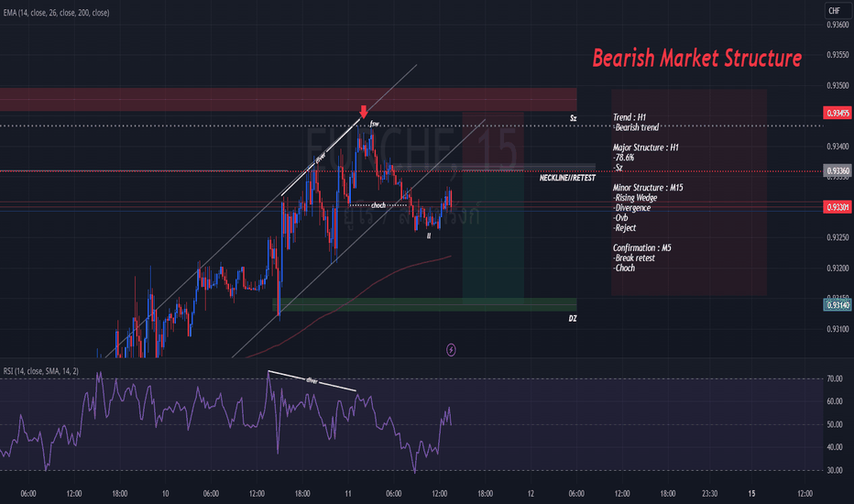Click the lightning bolt event icon
The width and height of the screenshot is (854, 504).
pos(451,350)
